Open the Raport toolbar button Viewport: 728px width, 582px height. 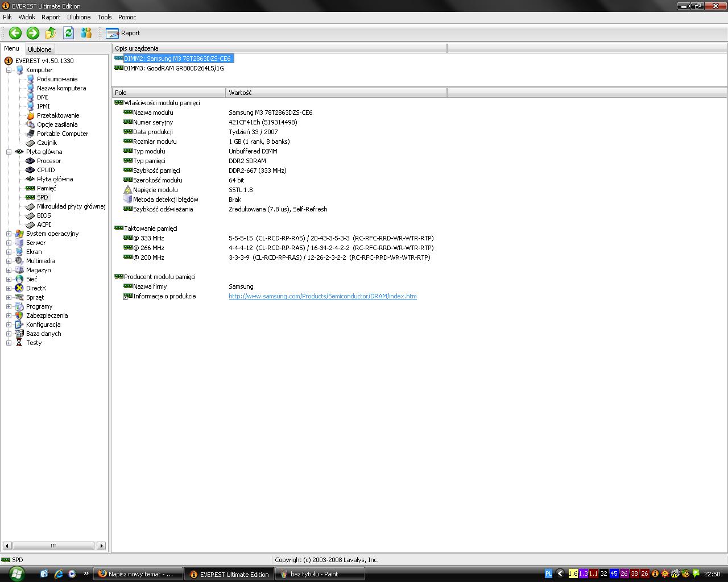[123, 33]
